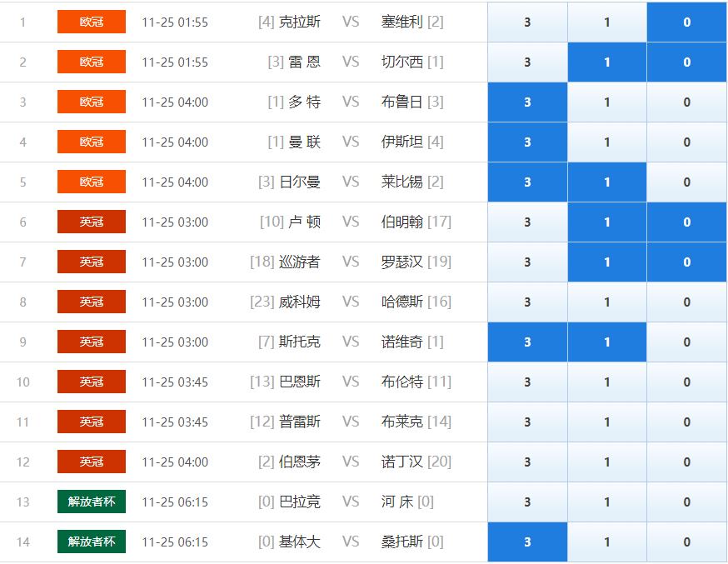Pick option 0 for 伯恩茅 vs 诺丁汉
Screen dimensions: 728x564
(x=686, y=462)
